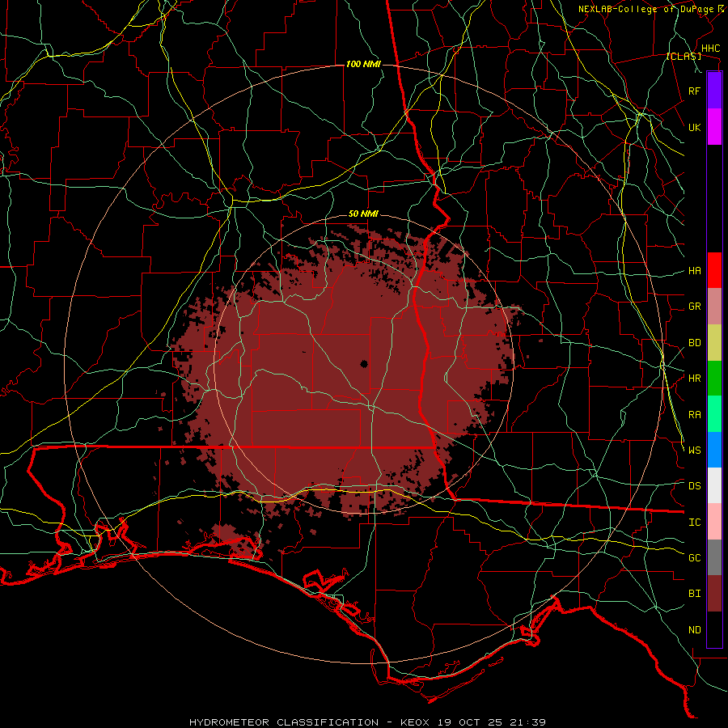The height and width of the screenshot is (728, 728).
Task: Click the UK legend label
Action: (x=694, y=127)
